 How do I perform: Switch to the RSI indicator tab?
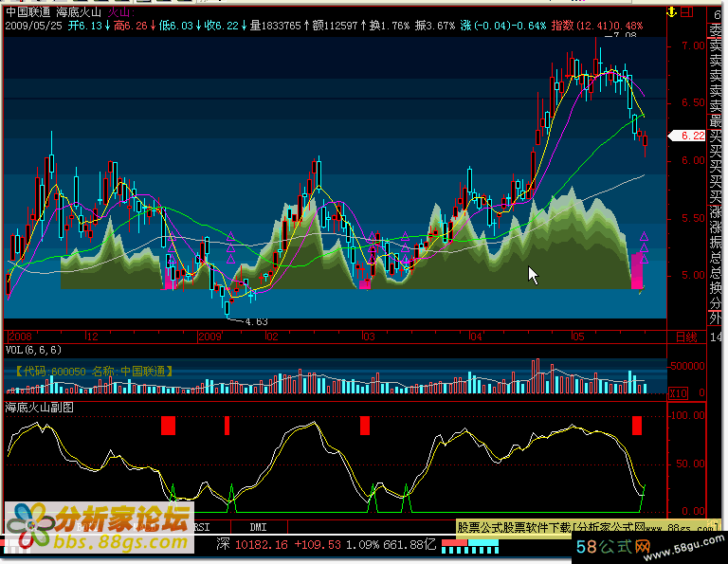(202, 527)
